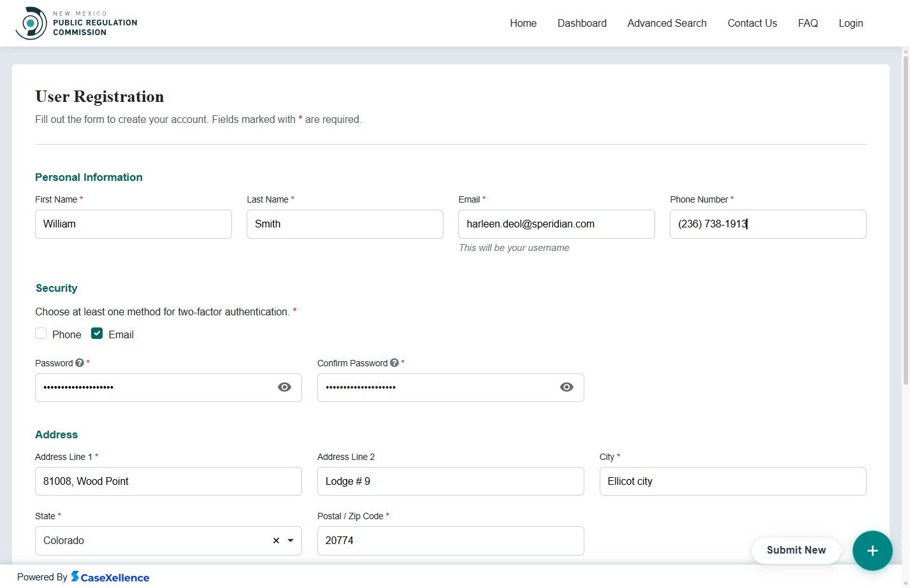
Task: Click the floating plus action button
Action: tap(872, 550)
